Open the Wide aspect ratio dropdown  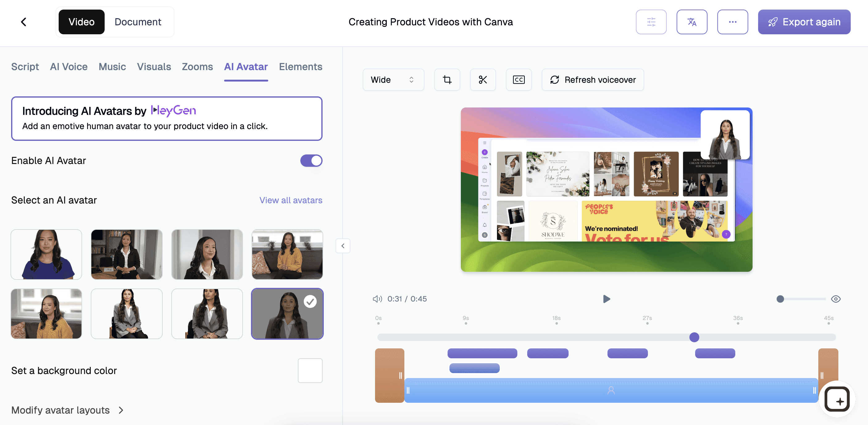coord(393,80)
